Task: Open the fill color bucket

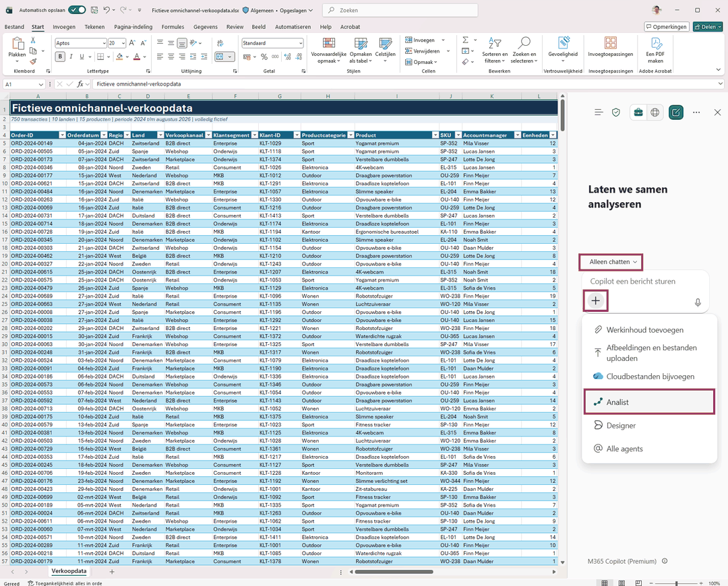Action: click(x=120, y=57)
